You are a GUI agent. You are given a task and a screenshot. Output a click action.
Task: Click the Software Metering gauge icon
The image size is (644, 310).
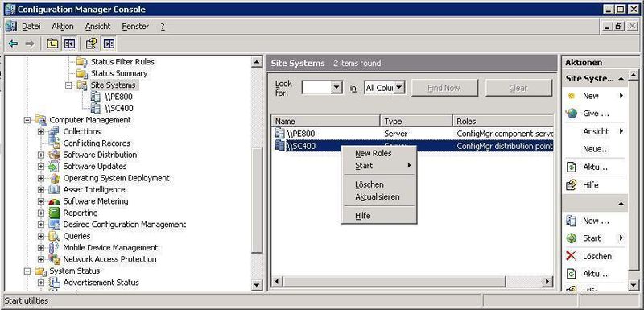(54, 201)
